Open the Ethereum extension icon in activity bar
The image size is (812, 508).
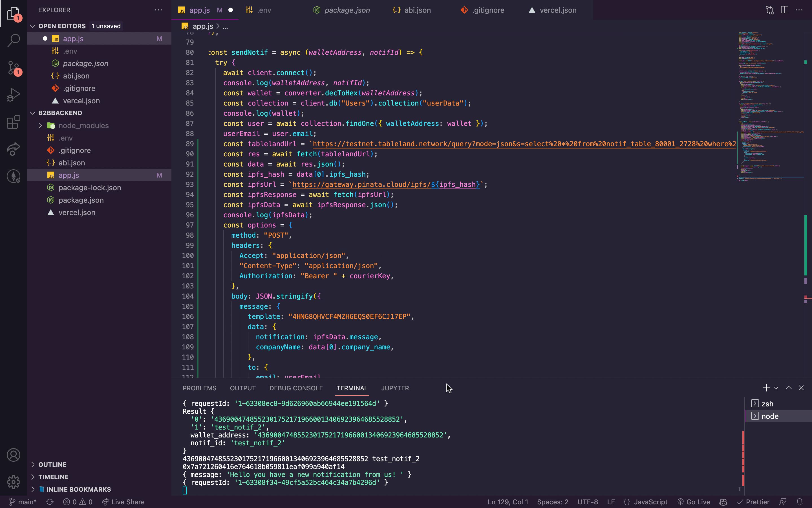[14, 176]
